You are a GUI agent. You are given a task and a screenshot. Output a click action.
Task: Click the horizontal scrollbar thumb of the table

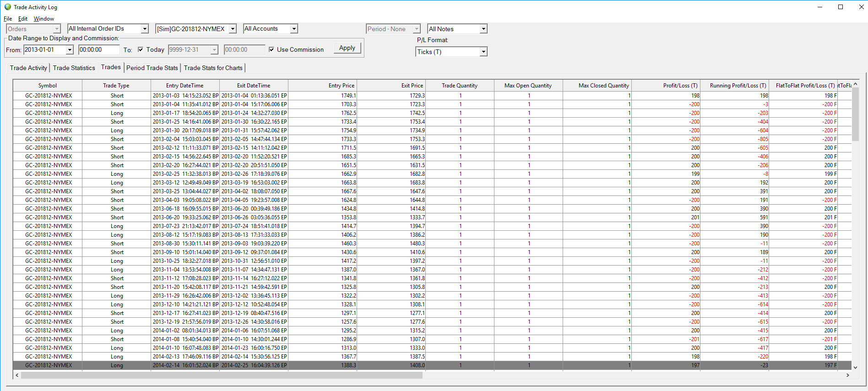tap(222, 375)
